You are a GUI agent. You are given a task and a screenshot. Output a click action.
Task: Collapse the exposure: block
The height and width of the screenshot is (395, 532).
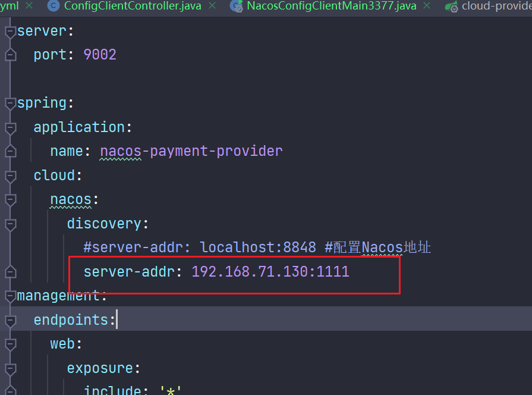[x=11, y=368]
